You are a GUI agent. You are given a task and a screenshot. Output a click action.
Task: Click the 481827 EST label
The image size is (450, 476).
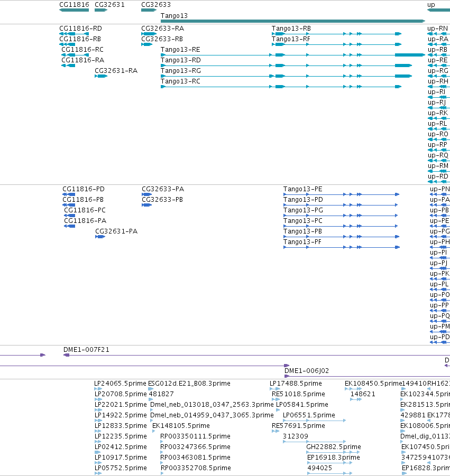click(x=161, y=394)
